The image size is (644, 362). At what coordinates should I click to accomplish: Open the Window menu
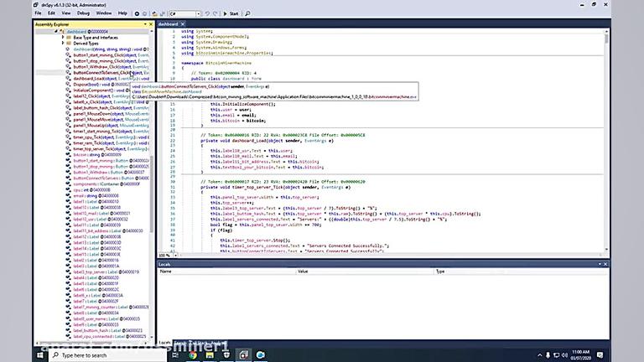pos(103,13)
